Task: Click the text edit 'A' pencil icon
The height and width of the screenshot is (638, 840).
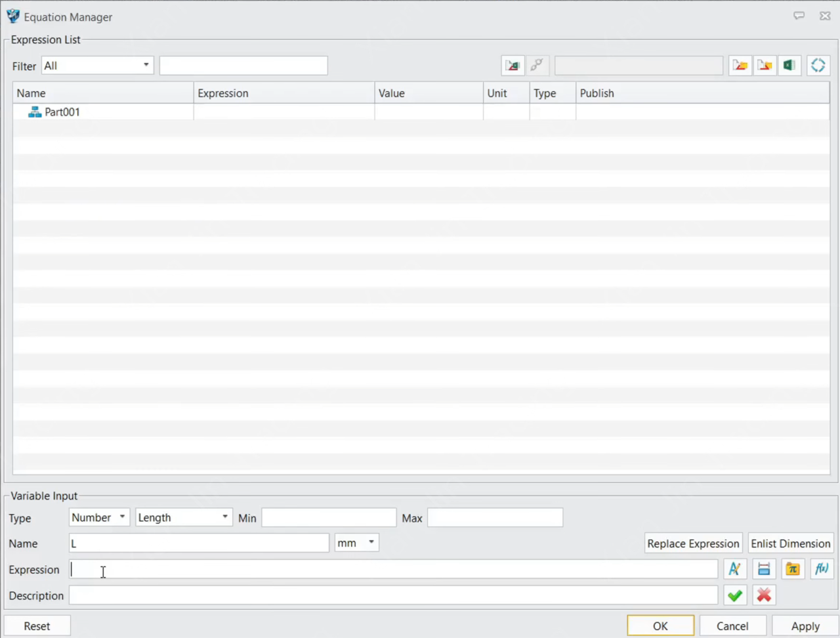Action: click(735, 569)
